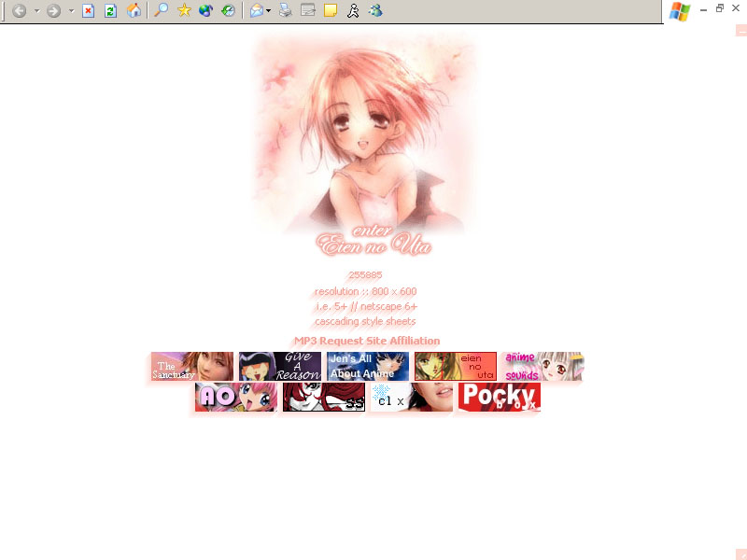The image size is (747, 560).
Task: Open Jen's All About Anime banner
Action: click(x=368, y=367)
